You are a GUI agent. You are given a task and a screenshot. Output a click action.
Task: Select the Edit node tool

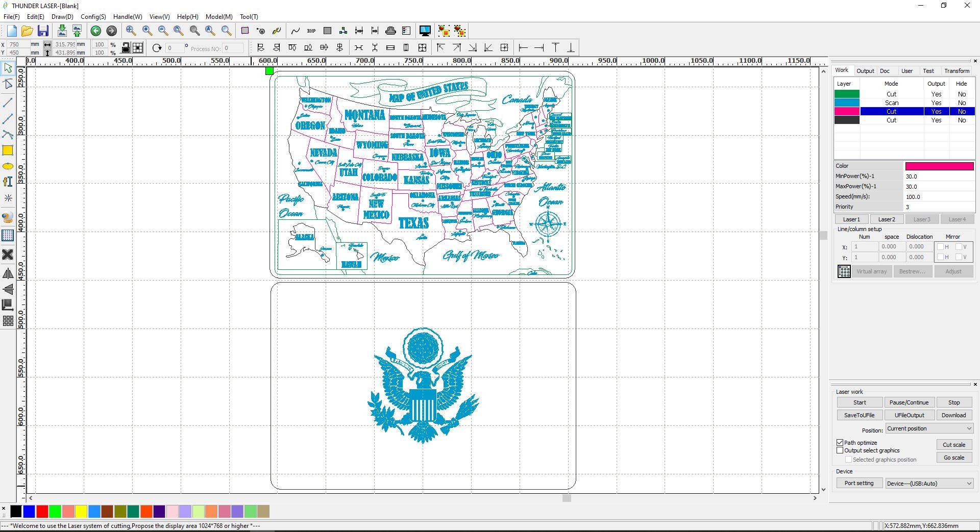point(8,84)
